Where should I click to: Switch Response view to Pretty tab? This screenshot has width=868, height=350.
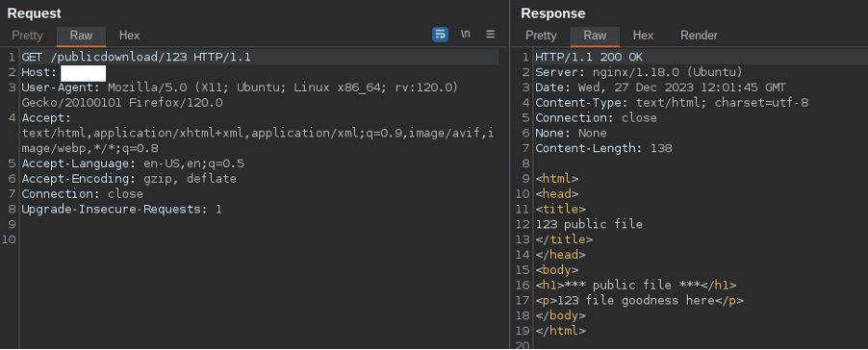click(x=541, y=36)
